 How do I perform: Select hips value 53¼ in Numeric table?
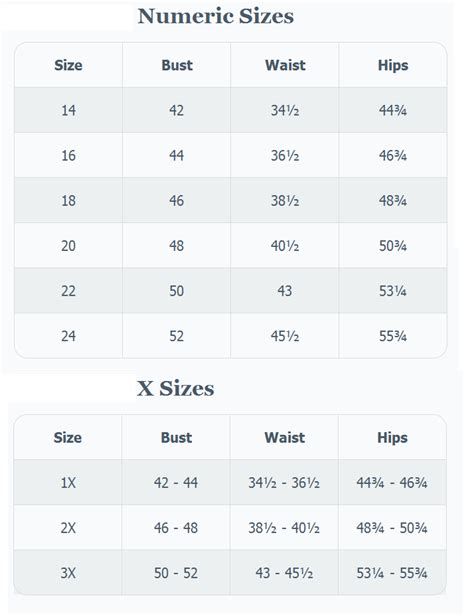393,291
